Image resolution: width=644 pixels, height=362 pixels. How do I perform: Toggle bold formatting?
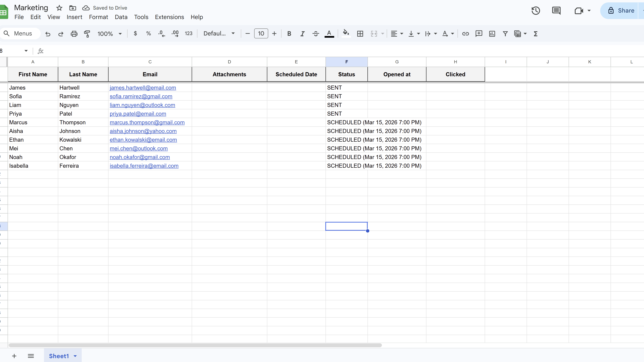tap(289, 33)
